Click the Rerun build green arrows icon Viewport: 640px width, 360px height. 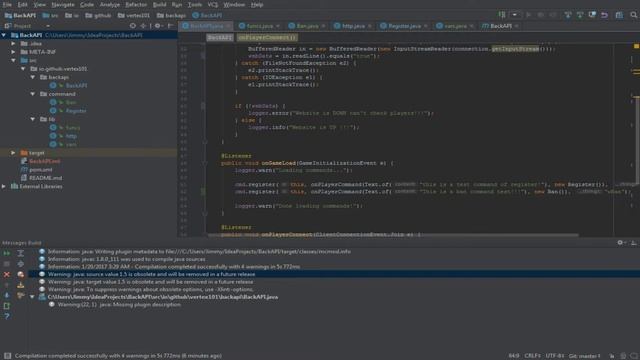click(x=7, y=253)
